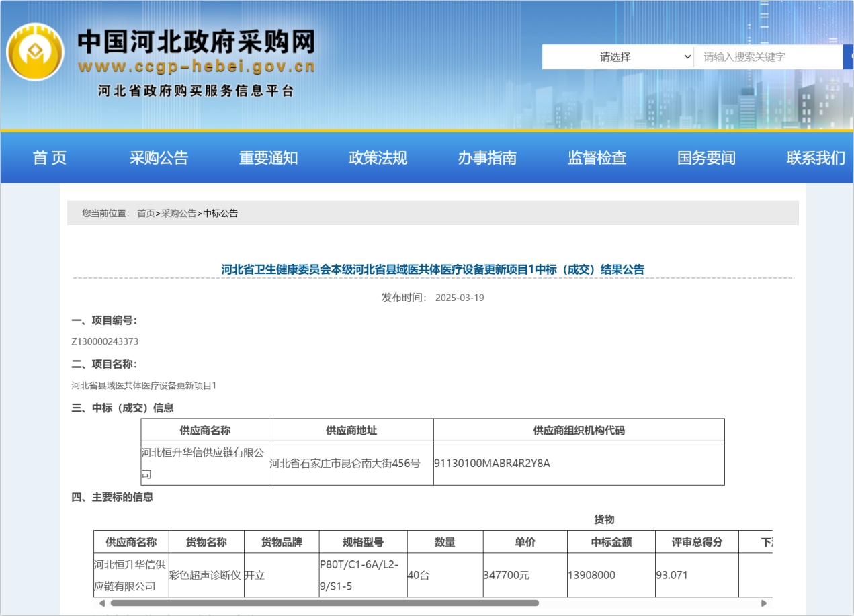Click 国务要闻 in the navigation bar
This screenshot has width=854, height=616.
click(707, 158)
